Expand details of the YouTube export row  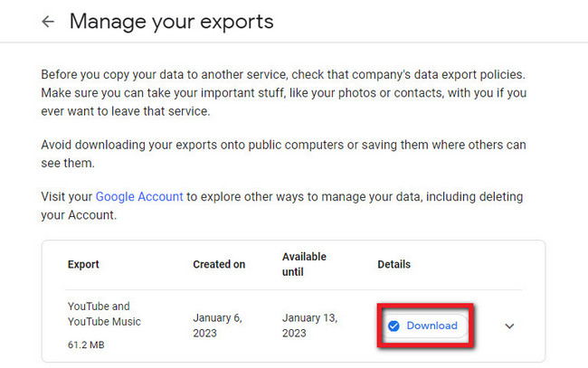click(x=509, y=326)
